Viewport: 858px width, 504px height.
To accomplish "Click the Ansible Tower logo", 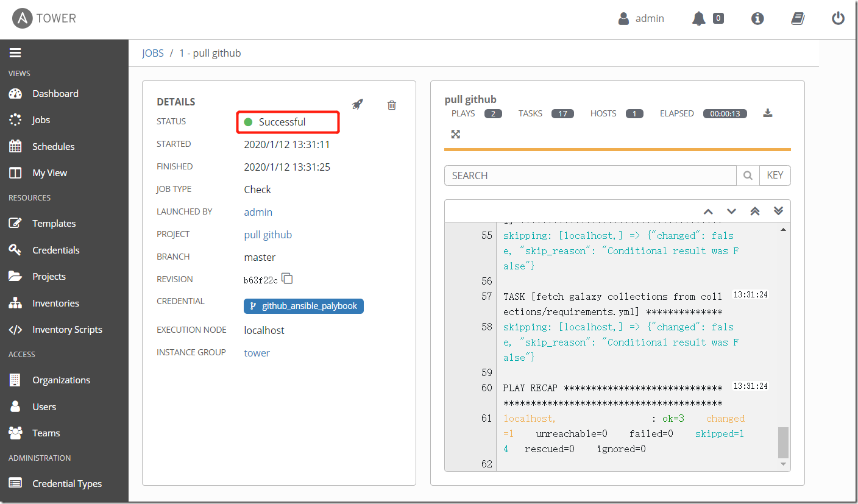I will 44,18.
